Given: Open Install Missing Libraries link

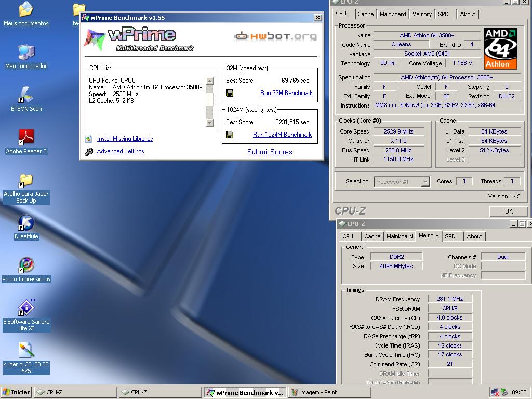Looking at the screenshot, I should [x=125, y=139].
